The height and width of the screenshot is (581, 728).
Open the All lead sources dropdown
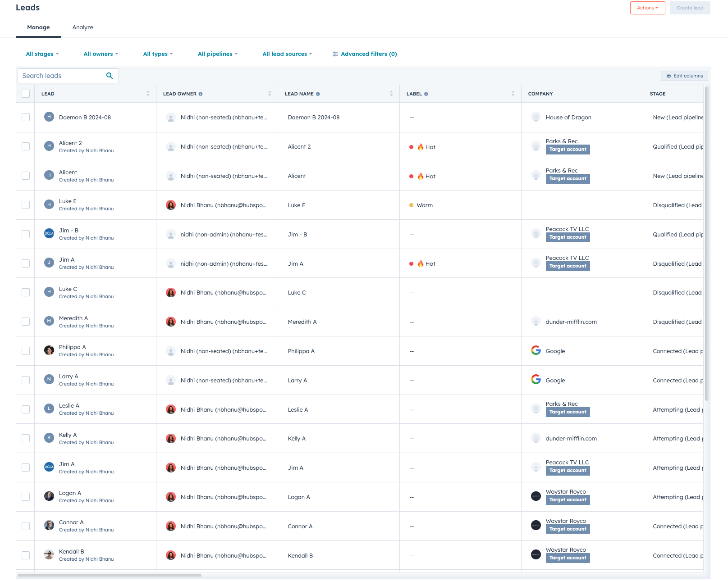[x=287, y=54]
